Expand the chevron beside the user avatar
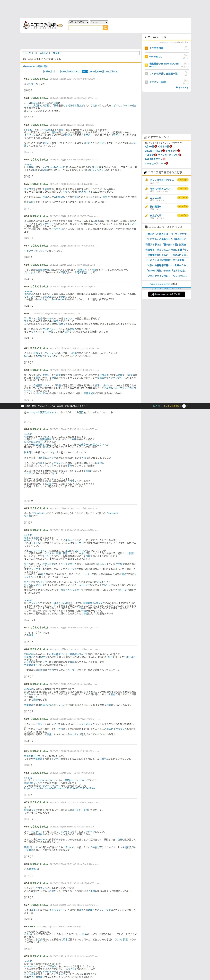The height and width of the screenshot is (980, 210). click(x=188, y=406)
